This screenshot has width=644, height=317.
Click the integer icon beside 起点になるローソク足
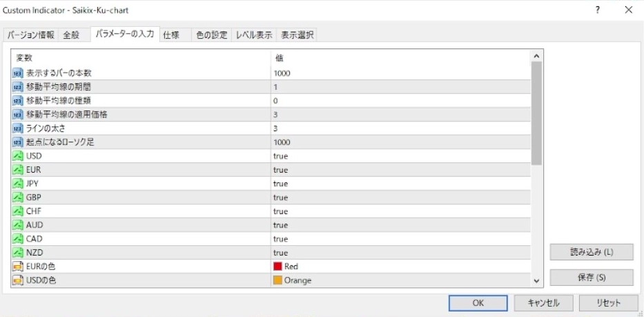(18, 142)
